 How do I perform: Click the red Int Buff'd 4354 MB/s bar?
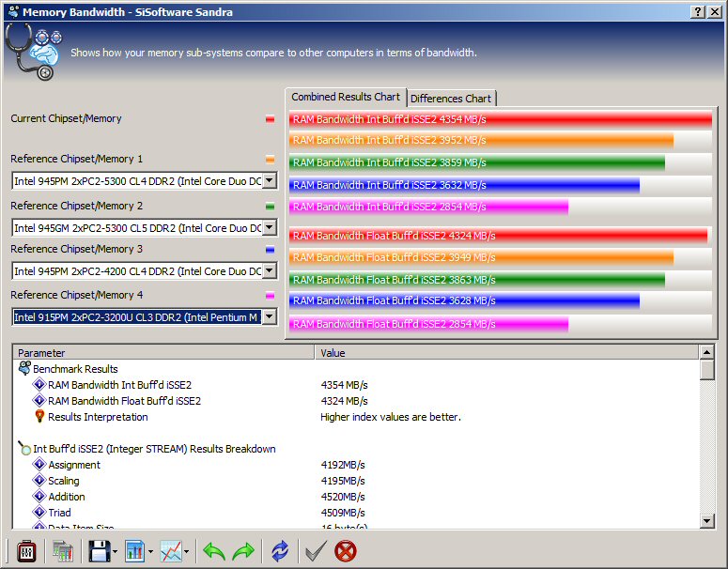(501, 119)
